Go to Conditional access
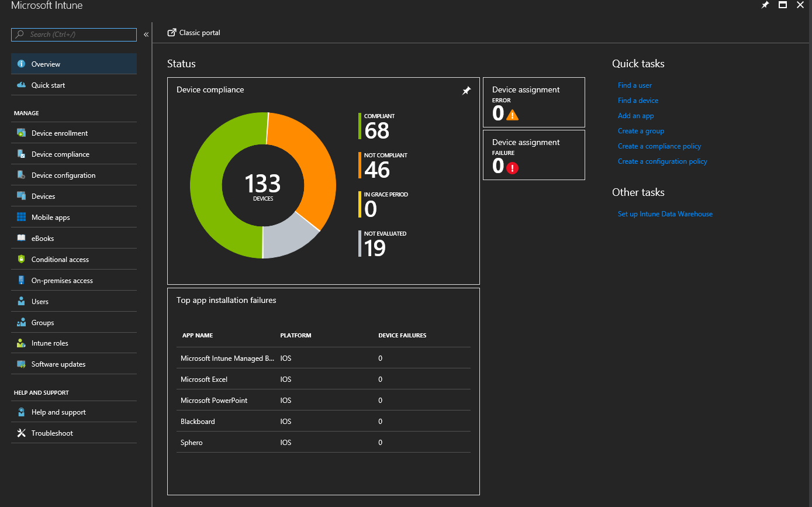Image resolution: width=812 pixels, height=507 pixels. (74, 259)
